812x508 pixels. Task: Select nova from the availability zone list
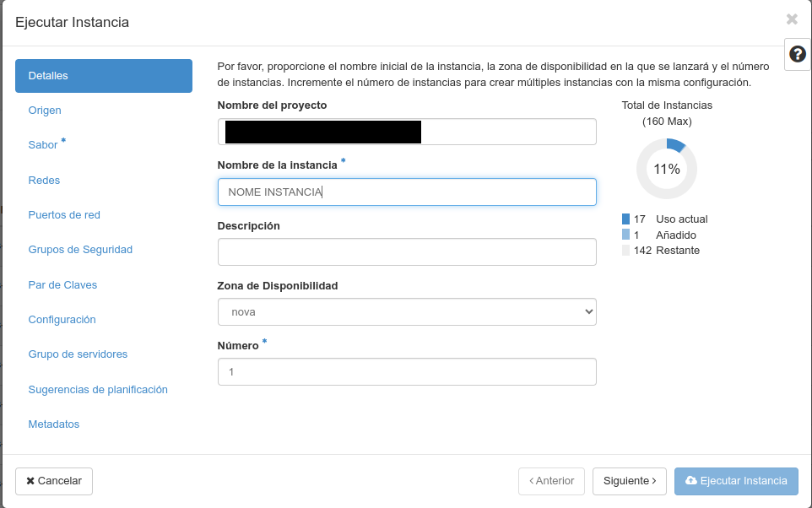(407, 311)
